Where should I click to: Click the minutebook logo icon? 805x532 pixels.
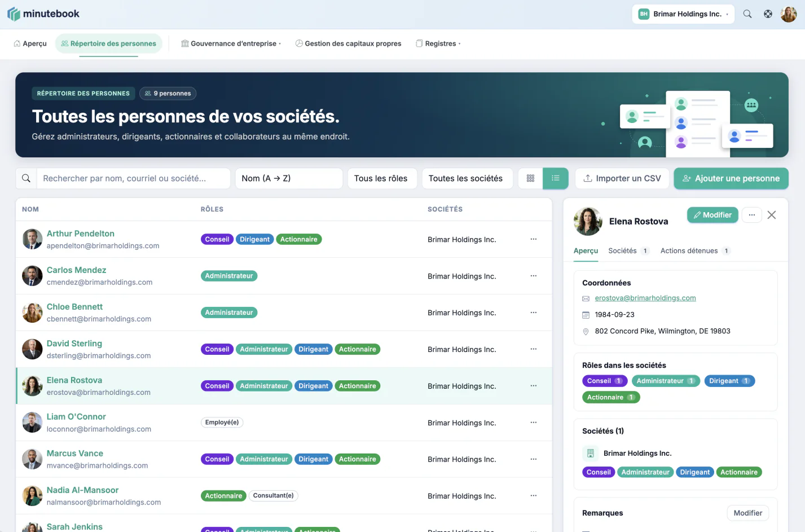tap(14, 14)
